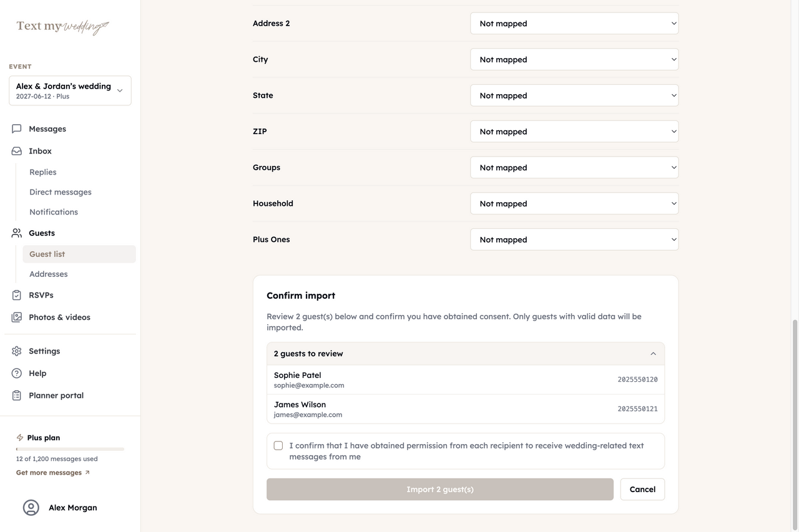Click phone number 2025550121
799x532 pixels.
click(637, 409)
